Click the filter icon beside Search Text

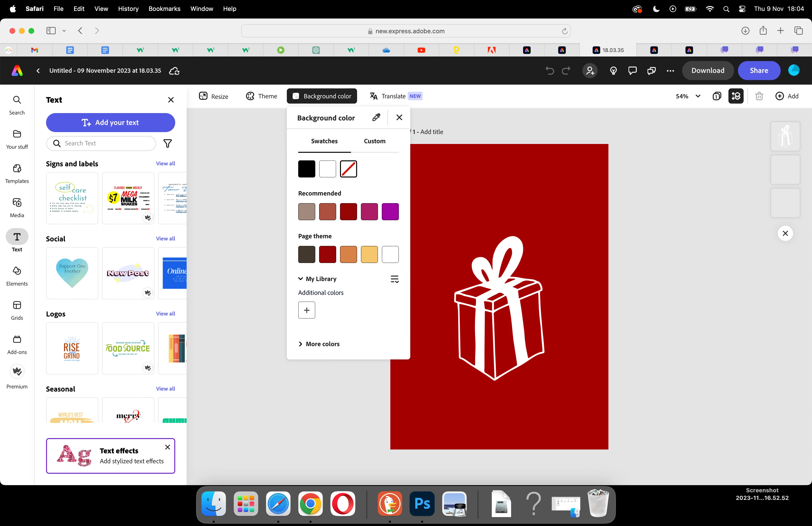[168, 143]
